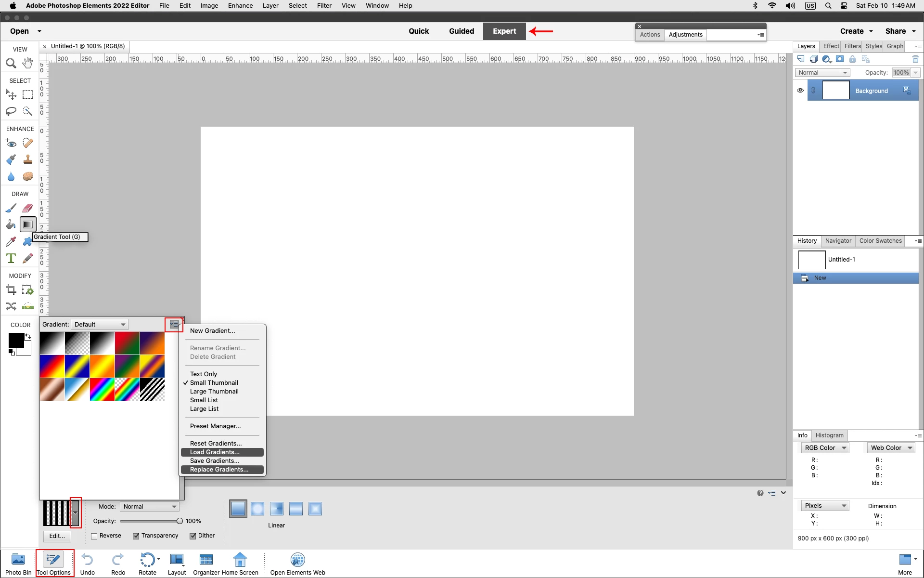Select the Zoom tool in View section
The width and height of the screenshot is (924, 578).
coord(11,63)
